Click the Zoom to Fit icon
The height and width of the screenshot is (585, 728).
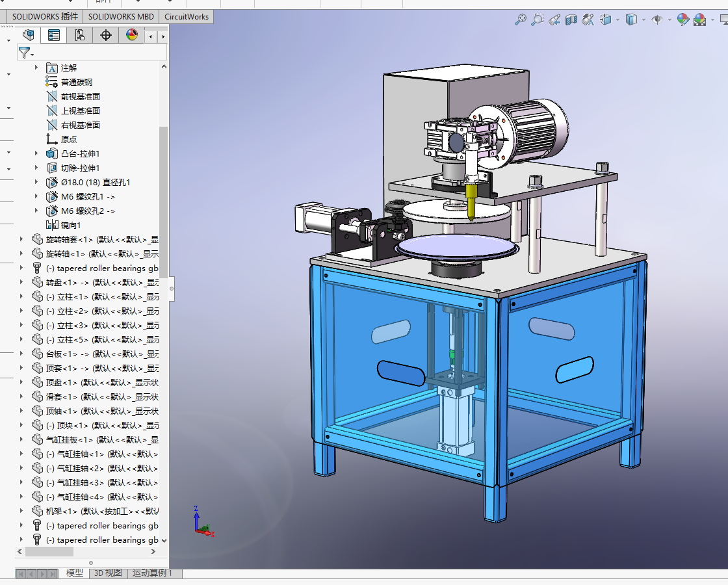(521, 19)
